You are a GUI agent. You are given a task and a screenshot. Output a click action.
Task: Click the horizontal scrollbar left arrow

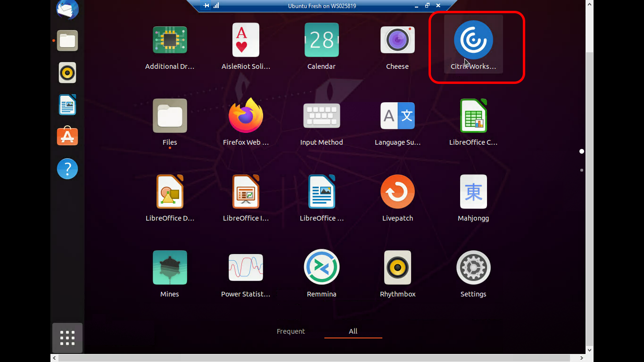55,358
